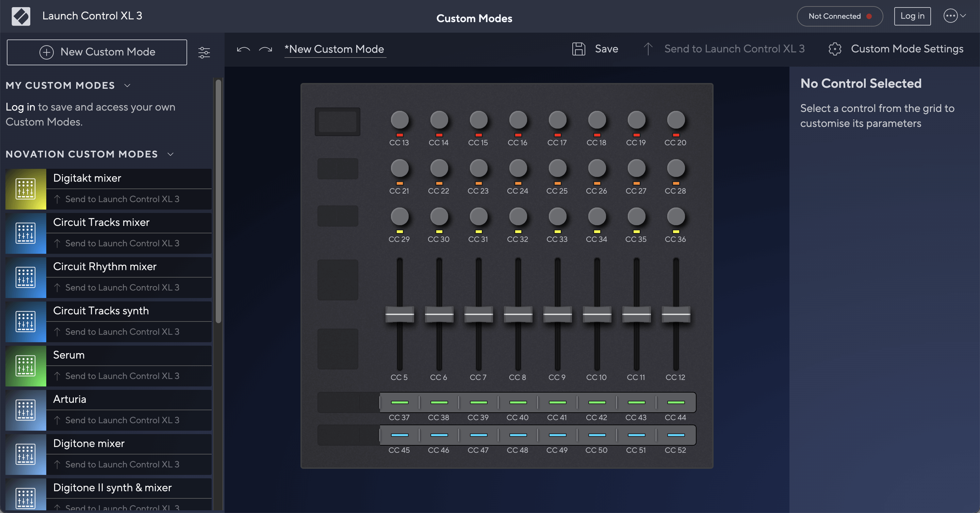
Task: Select the CC 29 knob
Action: click(x=399, y=216)
